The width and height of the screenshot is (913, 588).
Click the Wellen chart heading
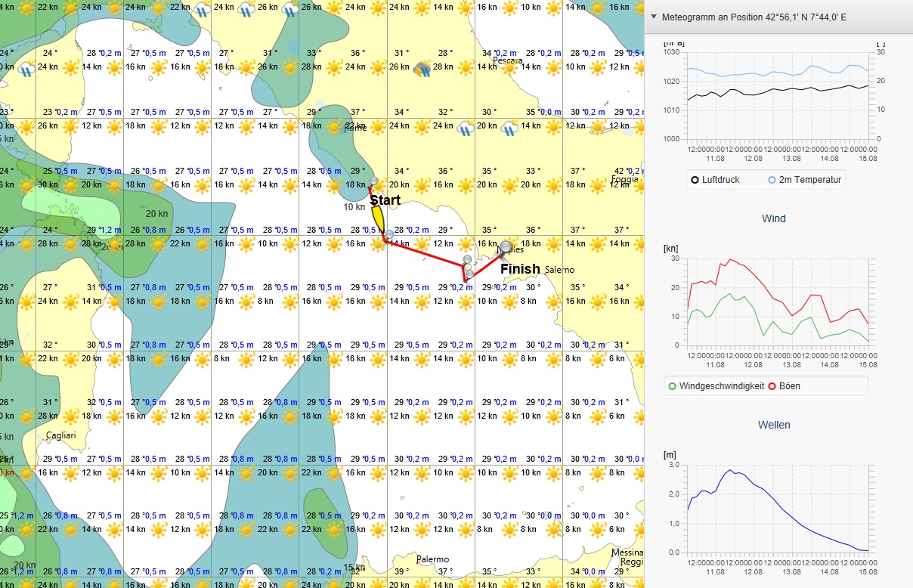click(x=773, y=425)
